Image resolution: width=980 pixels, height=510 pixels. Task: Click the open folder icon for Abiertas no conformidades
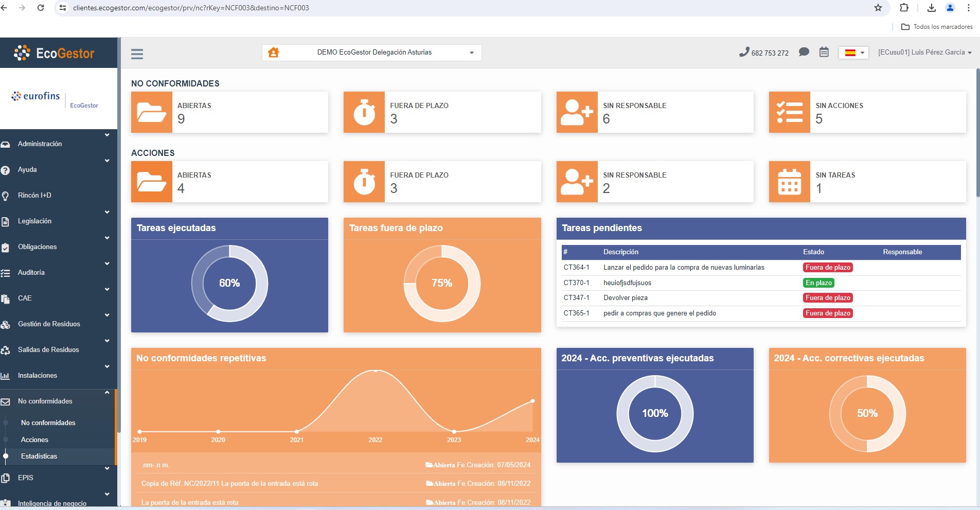pyautogui.click(x=152, y=112)
